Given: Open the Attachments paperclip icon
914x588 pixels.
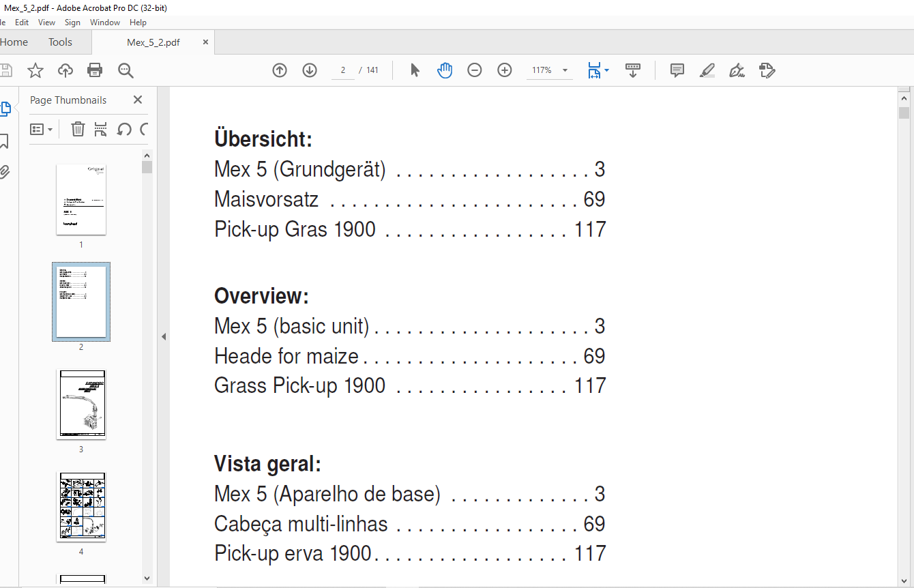Looking at the screenshot, I should pyautogui.click(x=5, y=173).
